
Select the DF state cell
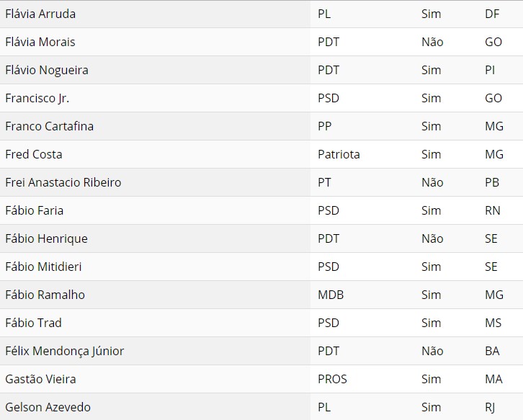[493, 14]
